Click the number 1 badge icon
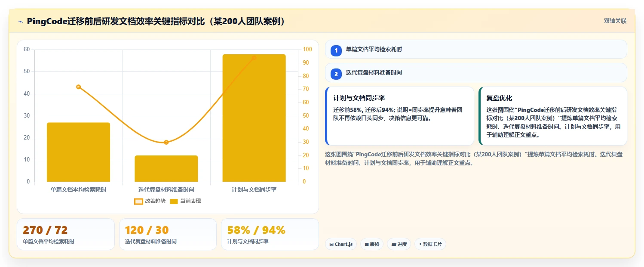Viewport: 644px width, 267px height. pos(336,50)
